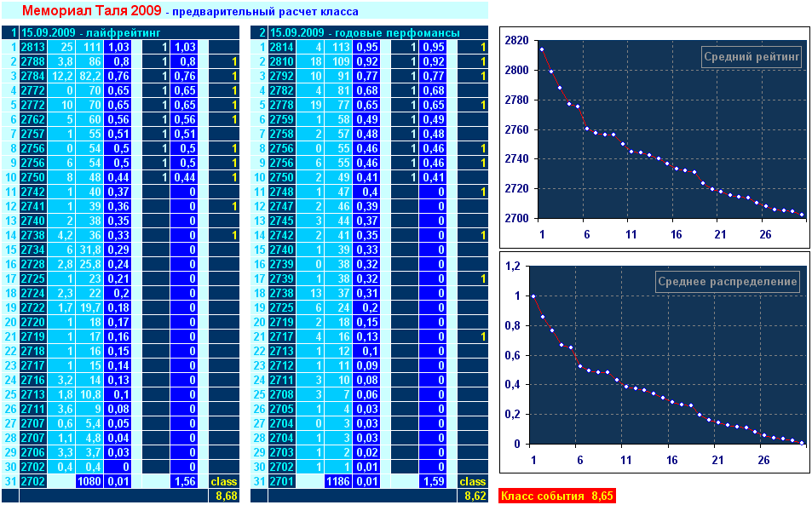The image size is (812, 505).
Task: Click the subtitle 'предварительный расчет класса'
Action: pyautogui.click(x=267, y=12)
